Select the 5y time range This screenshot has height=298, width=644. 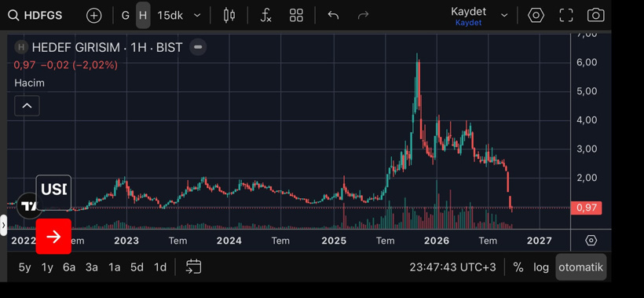coord(24,267)
